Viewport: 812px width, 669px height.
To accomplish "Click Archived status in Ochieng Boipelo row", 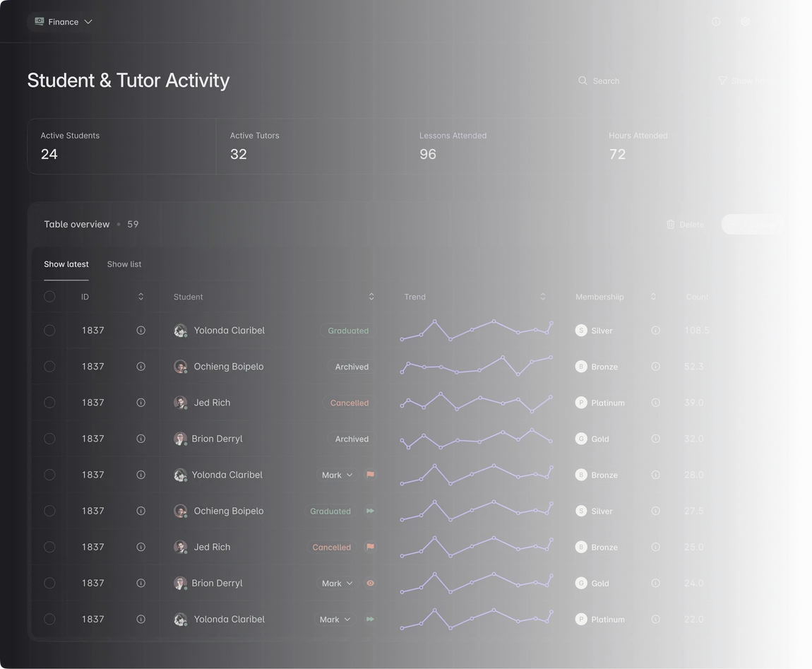I will [x=352, y=367].
